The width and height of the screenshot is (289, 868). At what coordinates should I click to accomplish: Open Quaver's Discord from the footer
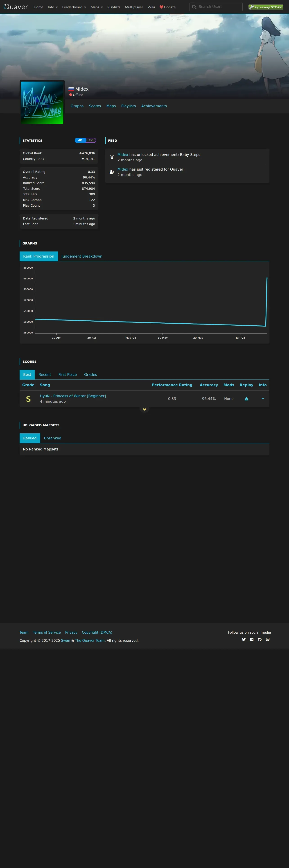click(252, 640)
